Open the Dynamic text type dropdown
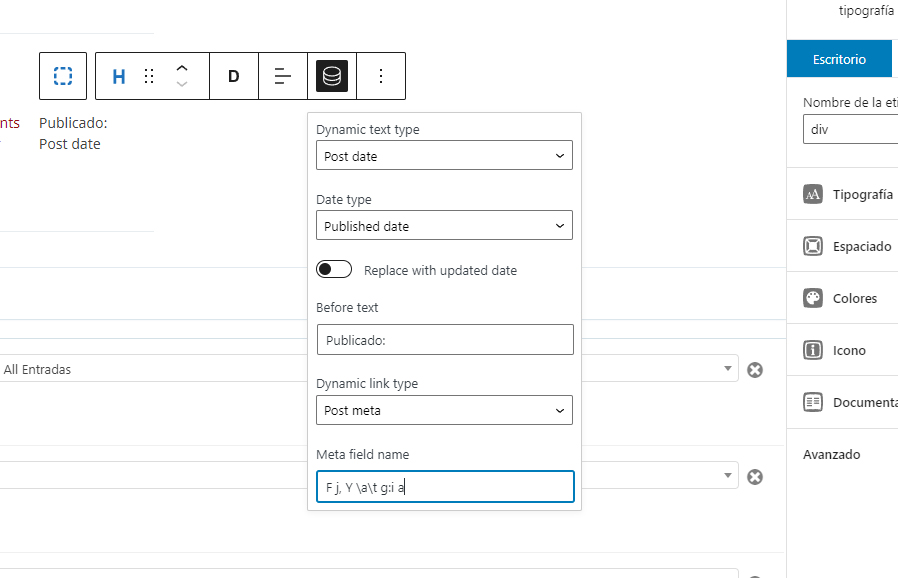 pyautogui.click(x=444, y=155)
